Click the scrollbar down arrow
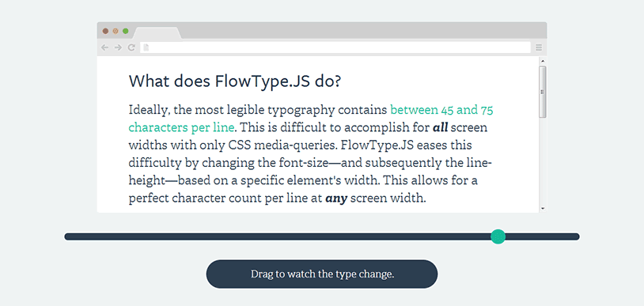644x306 pixels. coord(543,209)
